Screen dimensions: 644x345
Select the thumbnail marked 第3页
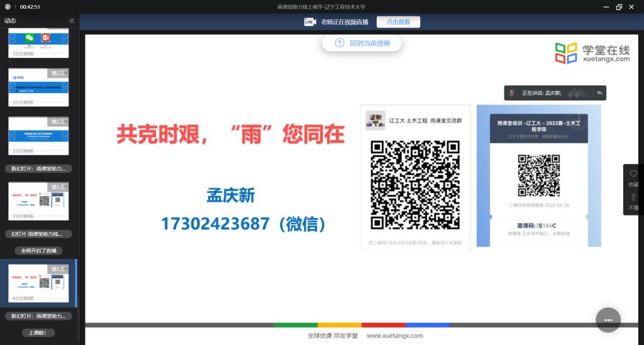38,87
